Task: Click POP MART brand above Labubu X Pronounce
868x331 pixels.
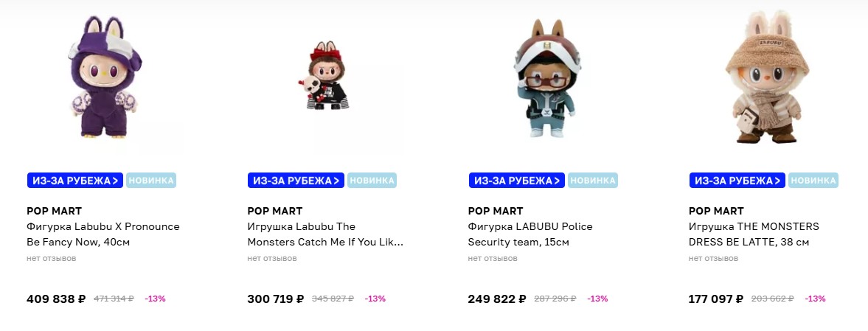Action: pos(54,211)
